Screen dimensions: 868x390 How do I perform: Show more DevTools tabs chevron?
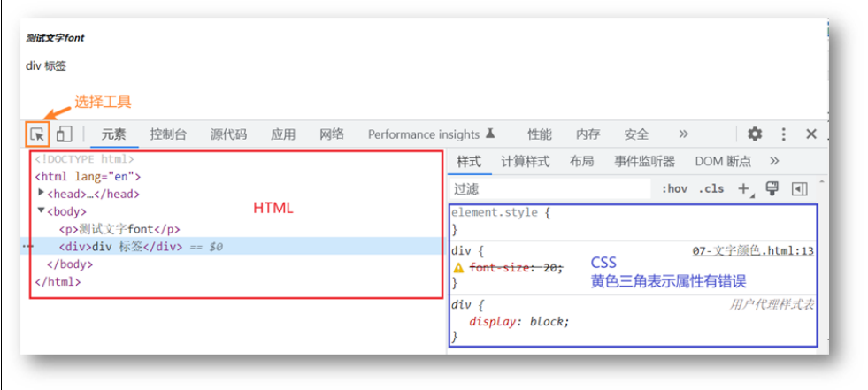683,134
